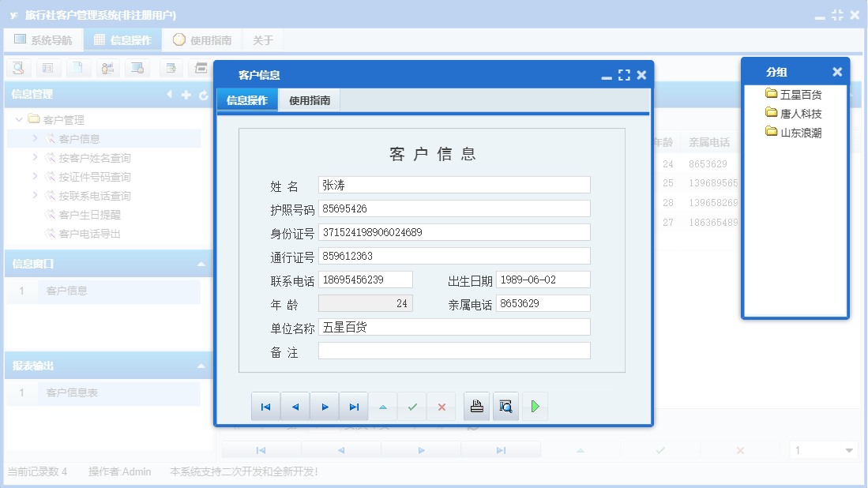Select the print icon in the customer dialog

point(477,406)
